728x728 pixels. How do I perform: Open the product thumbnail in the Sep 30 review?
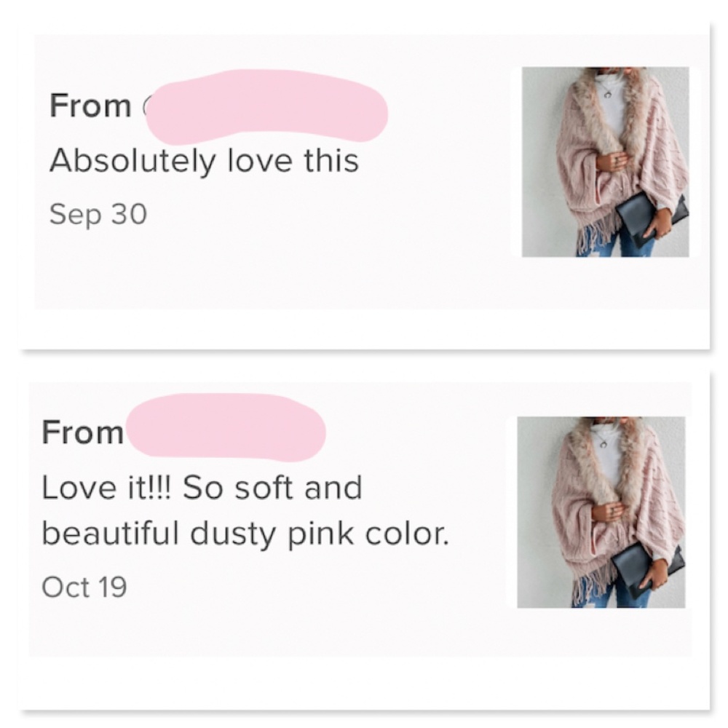pos(605,162)
